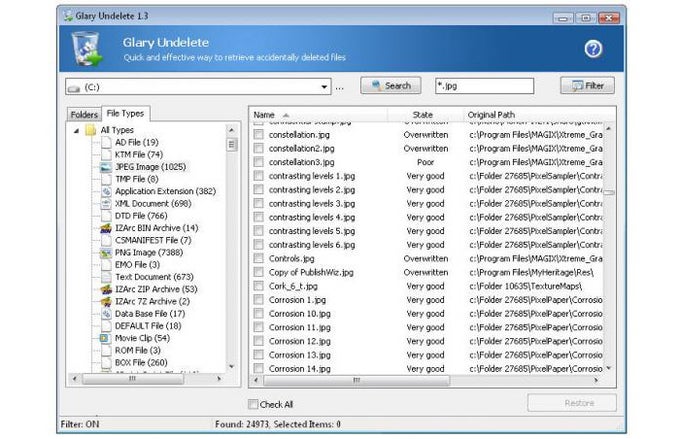This screenshot has height=439, width=680.
Task: Select DTD File (766) in the tree
Action: (x=141, y=216)
